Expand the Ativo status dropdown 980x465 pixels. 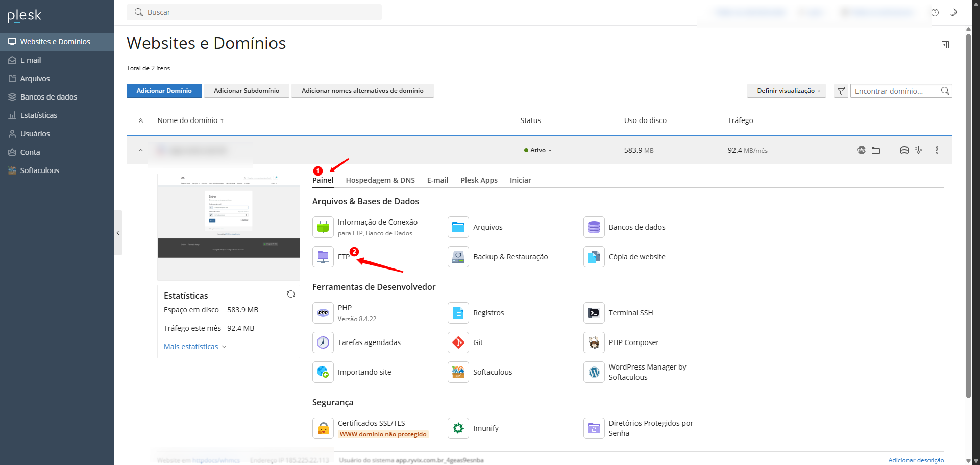[538, 150]
